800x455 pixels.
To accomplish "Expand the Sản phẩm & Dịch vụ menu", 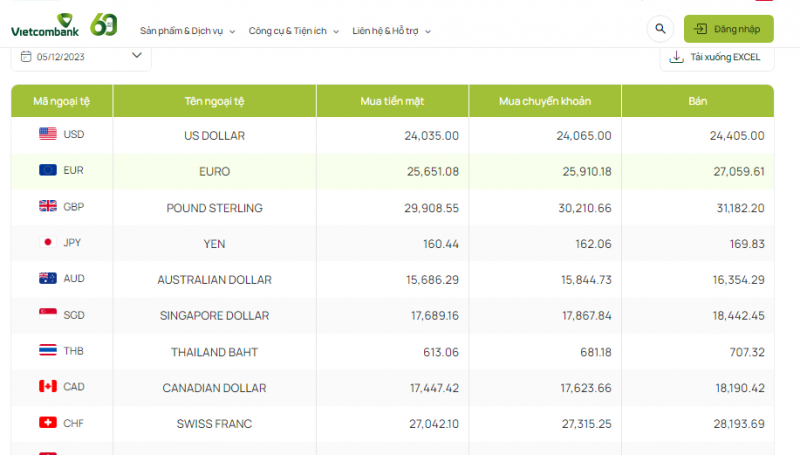I will [187, 31].
